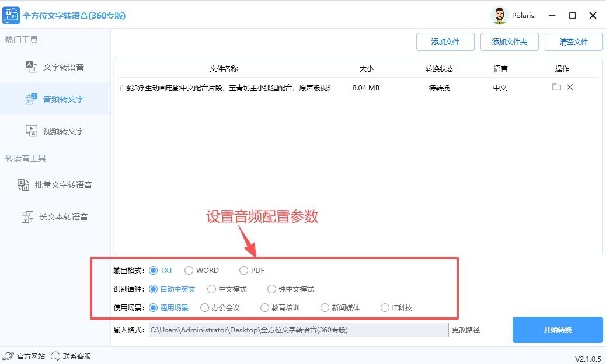Remove the 白蛇3 file with X icon
The height and width of the screenshot is (364, 606).
(569, 86)
